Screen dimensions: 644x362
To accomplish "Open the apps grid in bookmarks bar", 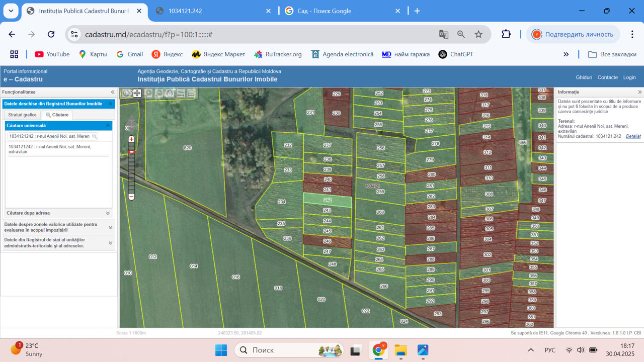I will pos(14,54).
